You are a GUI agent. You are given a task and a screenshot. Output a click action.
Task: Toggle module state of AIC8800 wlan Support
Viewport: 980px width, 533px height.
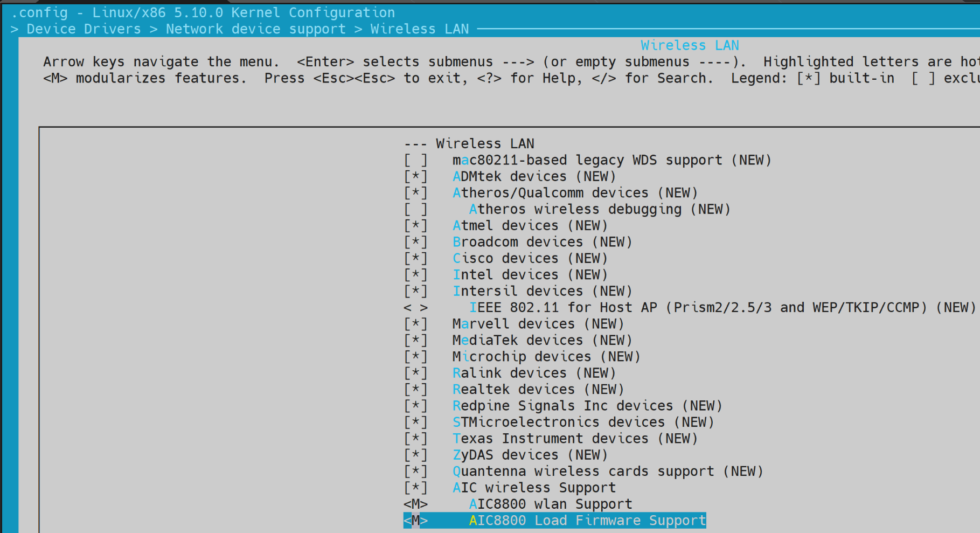point(415,504)
